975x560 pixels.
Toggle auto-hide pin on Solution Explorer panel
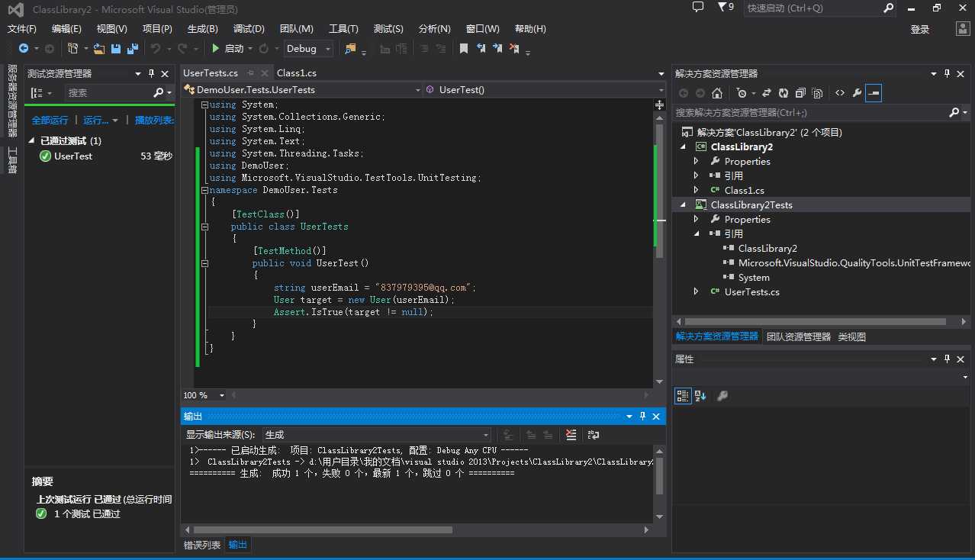tap(948, 74)
